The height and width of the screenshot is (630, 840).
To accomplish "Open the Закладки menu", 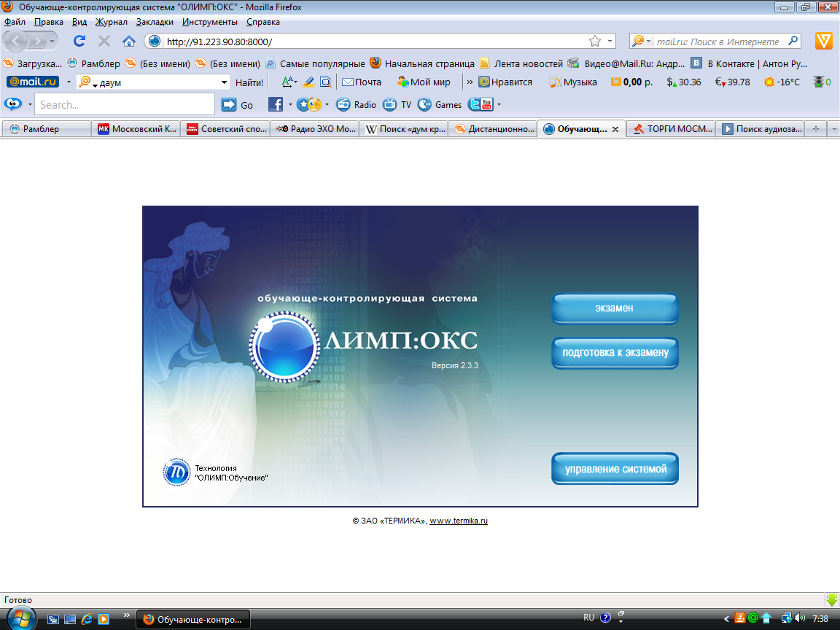I will (155, 22).
